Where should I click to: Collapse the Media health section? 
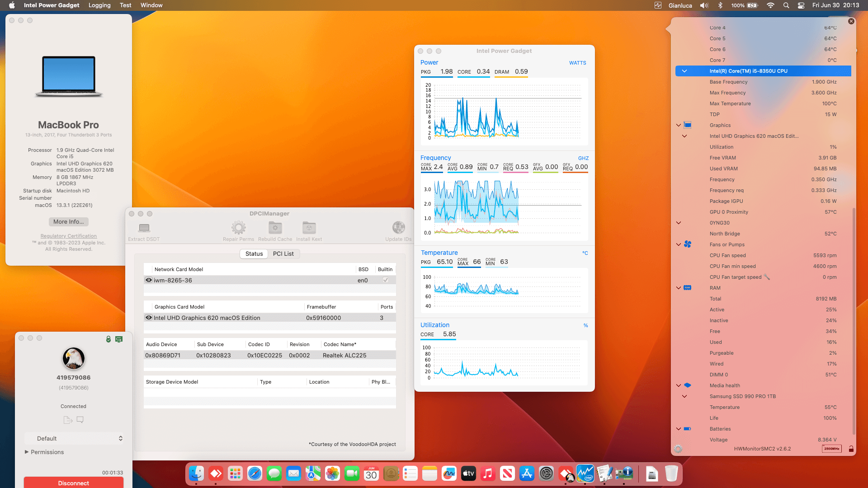[679, 385]
